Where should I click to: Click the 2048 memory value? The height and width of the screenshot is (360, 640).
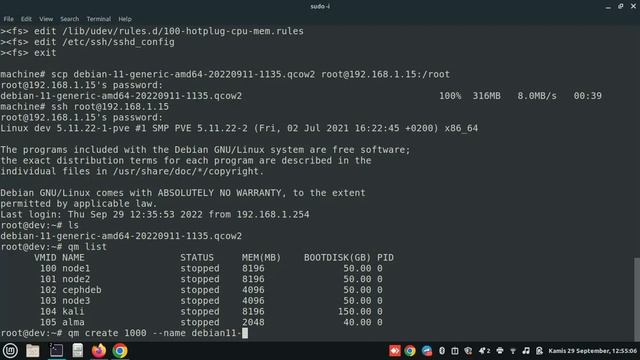253,322
